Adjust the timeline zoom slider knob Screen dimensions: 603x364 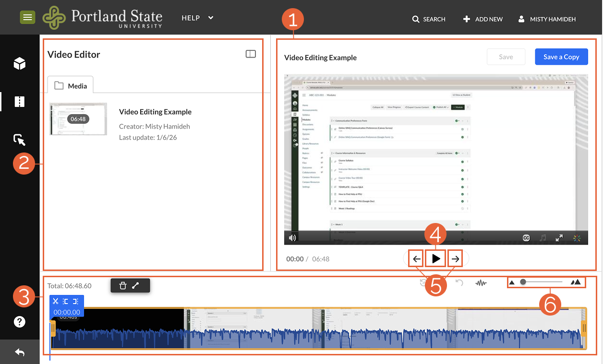[523, 282]
